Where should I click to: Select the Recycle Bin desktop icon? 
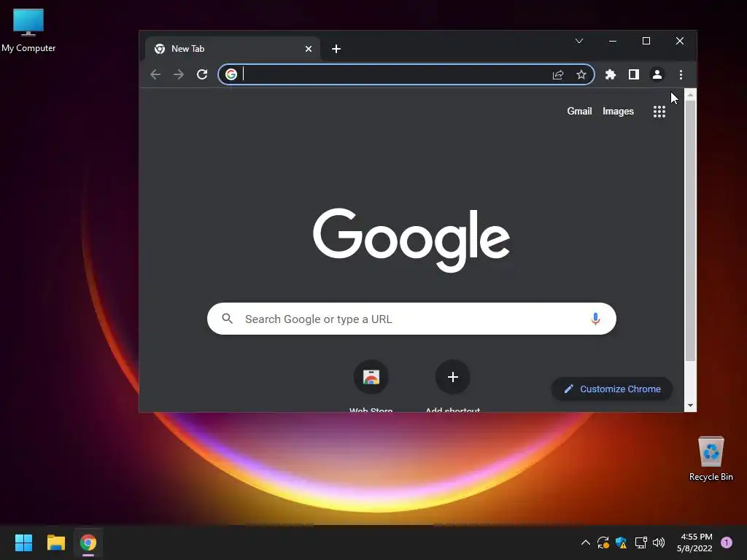(x=711, y=459)
